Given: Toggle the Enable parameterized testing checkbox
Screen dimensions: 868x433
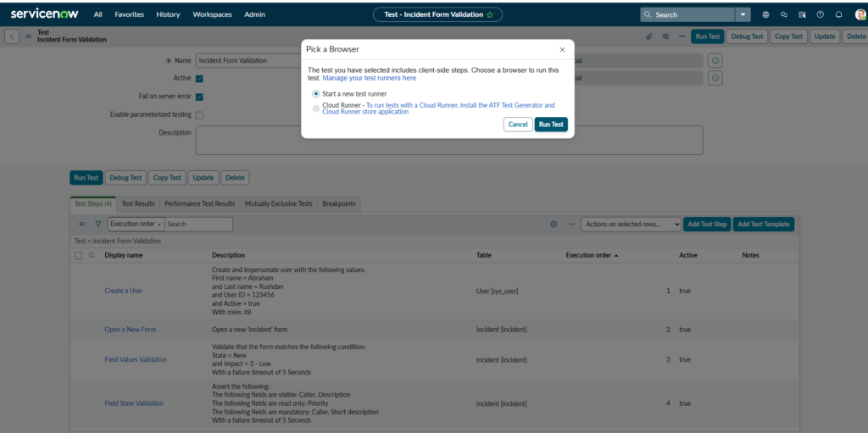Looking at the screenshot, I should [x=199, y=114].
